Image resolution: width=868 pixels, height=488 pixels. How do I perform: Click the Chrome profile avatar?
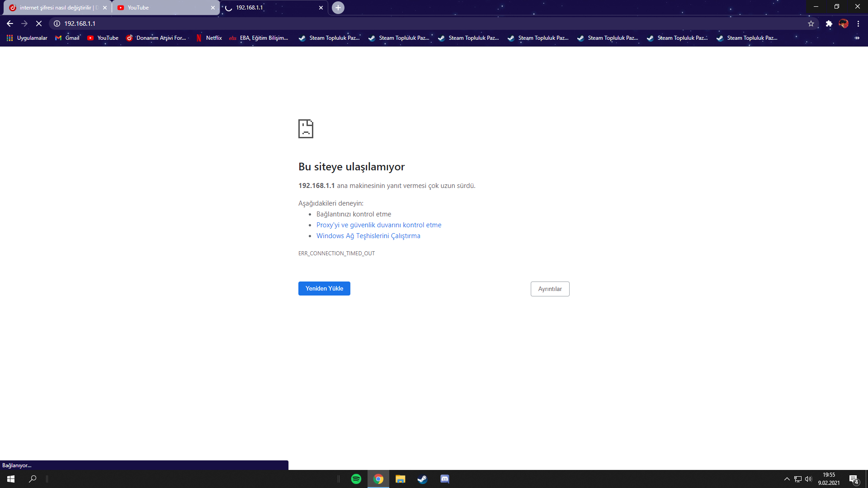tap(844, 23)
